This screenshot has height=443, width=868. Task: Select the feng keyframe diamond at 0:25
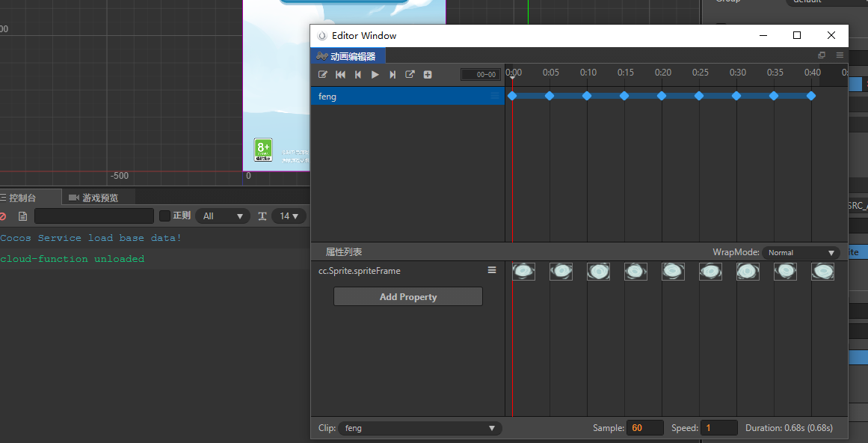coord(699,96)
